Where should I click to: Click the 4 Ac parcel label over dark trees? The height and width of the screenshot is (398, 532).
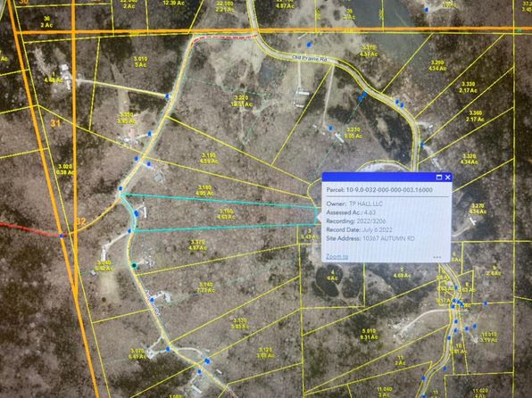[x=332, y=275]
